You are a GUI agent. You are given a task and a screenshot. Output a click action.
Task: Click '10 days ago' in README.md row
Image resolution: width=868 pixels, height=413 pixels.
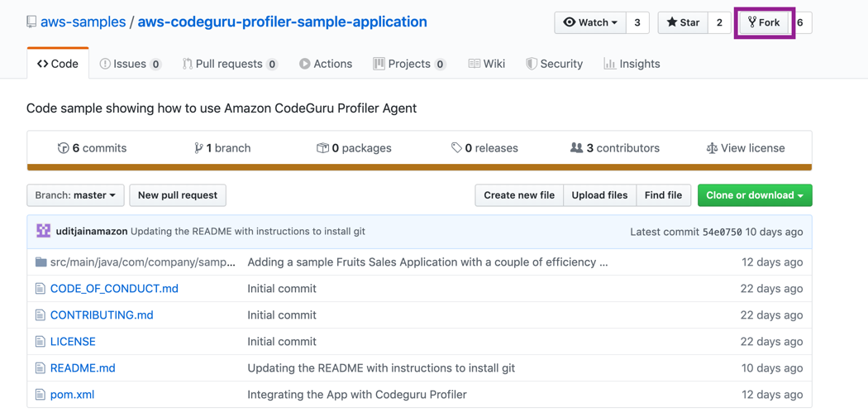[772, 368]
